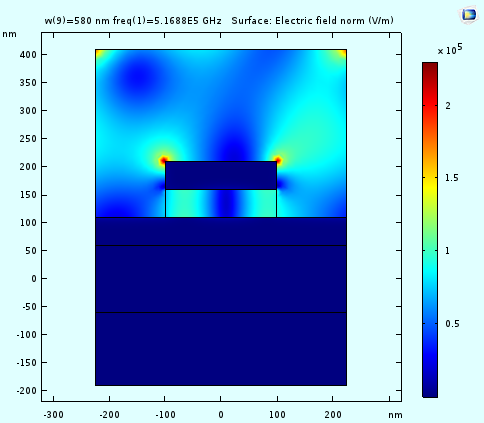This screenshot has width=484, height=423.
Task: Select the bottom substrate layer domain
Action: coord(221,349)
